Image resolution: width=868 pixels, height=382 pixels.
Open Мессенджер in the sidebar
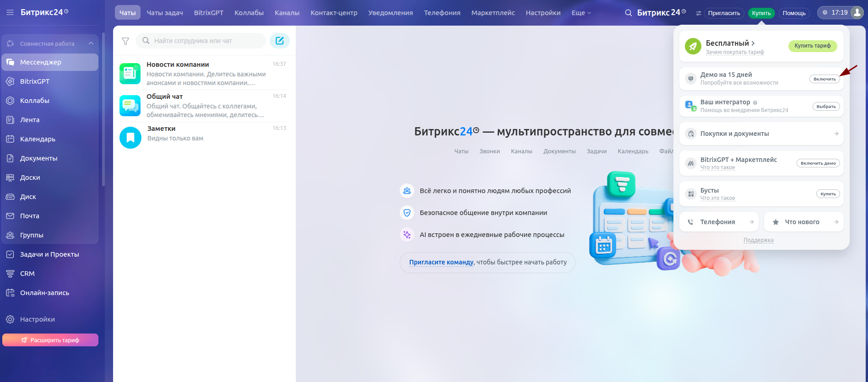click(50, 62)
